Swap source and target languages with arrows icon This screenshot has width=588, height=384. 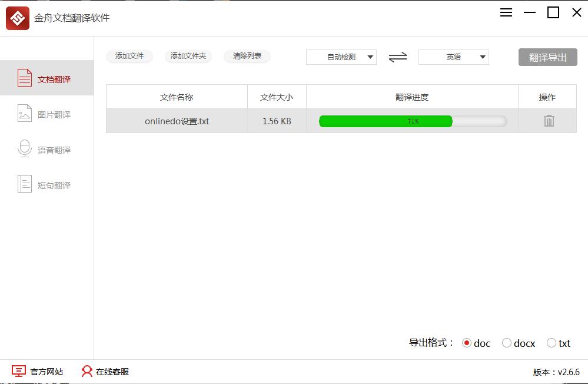(397, 57)
